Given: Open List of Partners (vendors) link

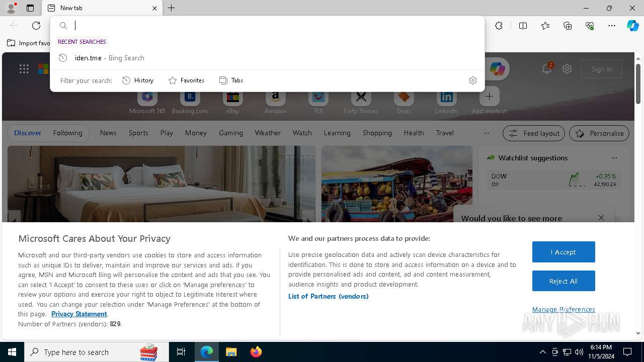Looking at the screenshot, I should pos(329,296).
